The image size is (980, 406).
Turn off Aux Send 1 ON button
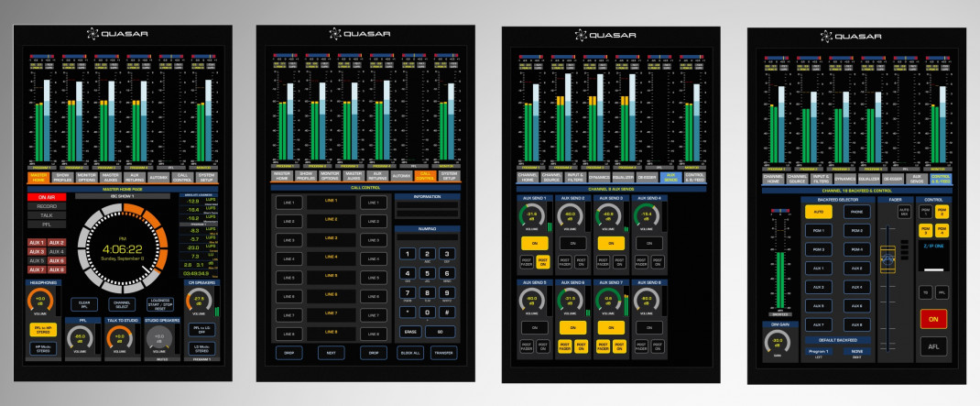click(533, 244)
